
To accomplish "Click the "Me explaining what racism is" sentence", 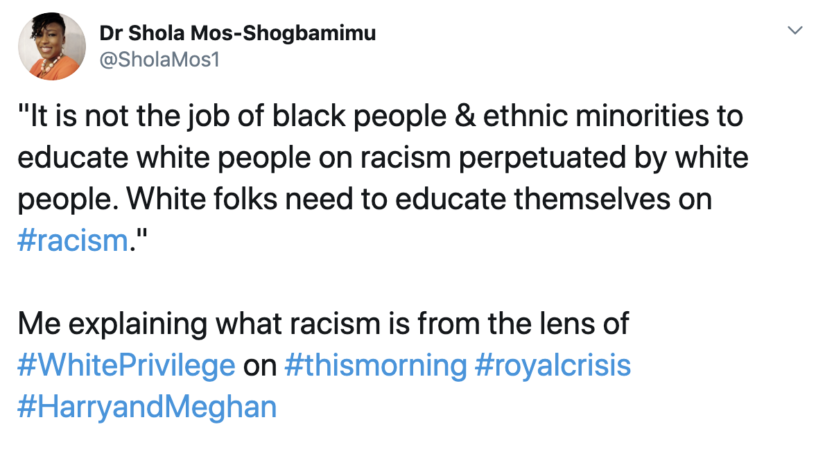I will tap(323, 324).
